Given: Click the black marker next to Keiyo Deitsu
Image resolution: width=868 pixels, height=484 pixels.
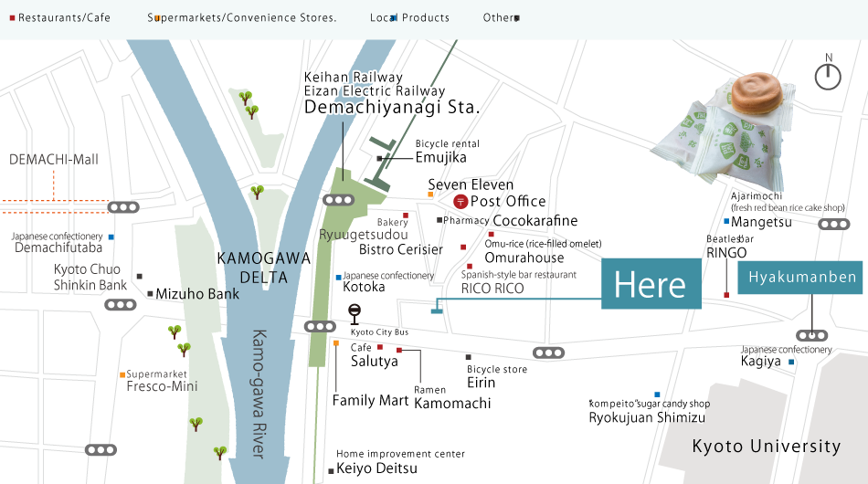Looking at the screenshot, I should pos(331,471).
